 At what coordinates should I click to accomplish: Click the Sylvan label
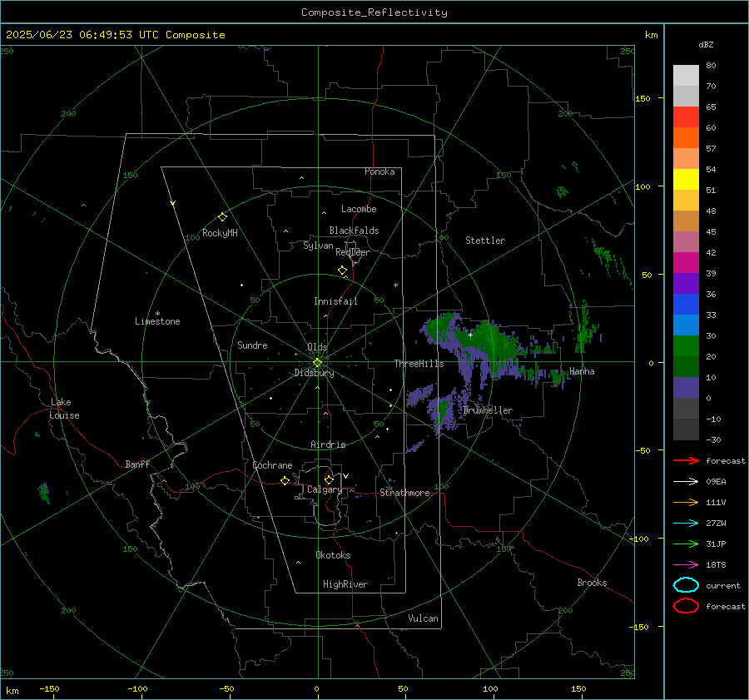[318, 246]
